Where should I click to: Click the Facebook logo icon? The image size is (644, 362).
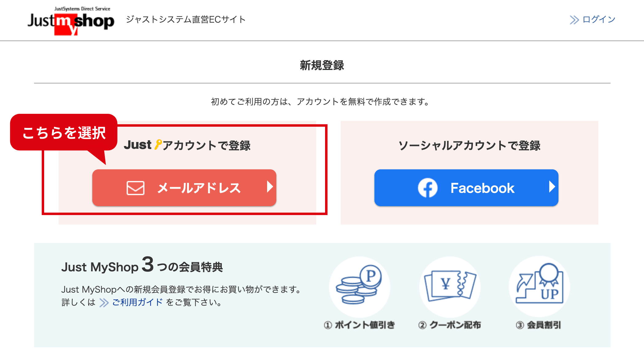tap(427, 188)
